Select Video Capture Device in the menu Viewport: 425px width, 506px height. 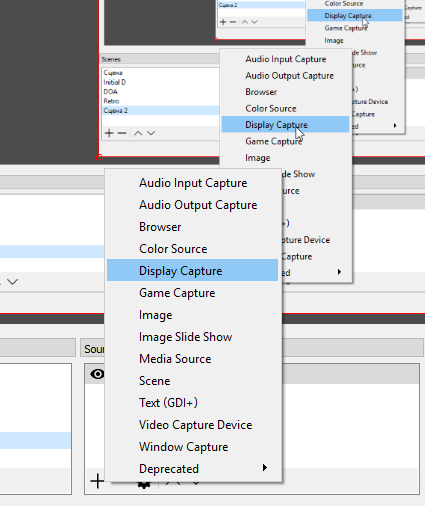pos(193,425)
